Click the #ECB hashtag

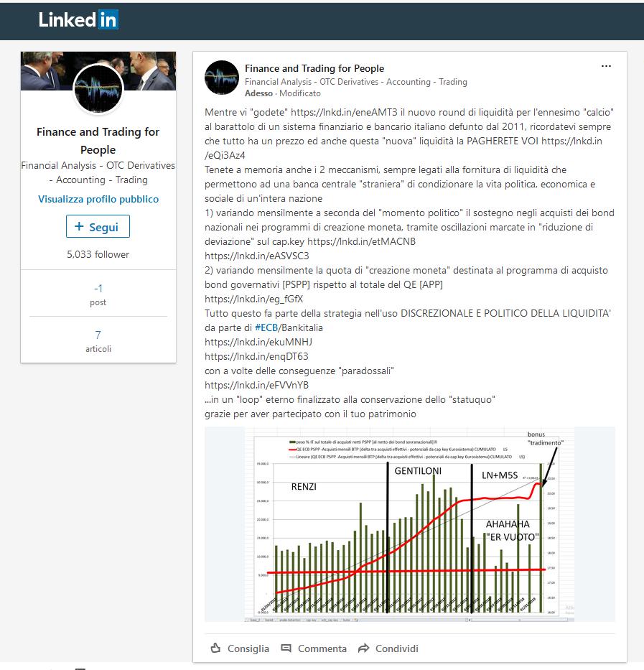pos(266,327)
